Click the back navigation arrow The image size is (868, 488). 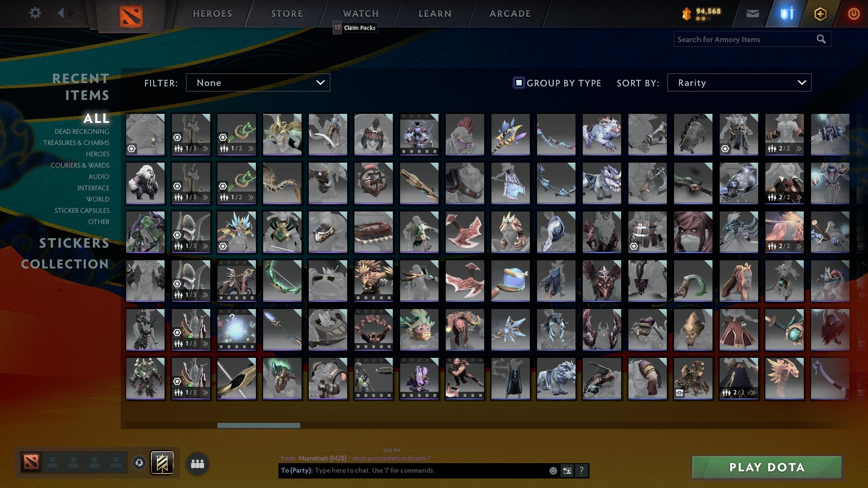(61, 13)
